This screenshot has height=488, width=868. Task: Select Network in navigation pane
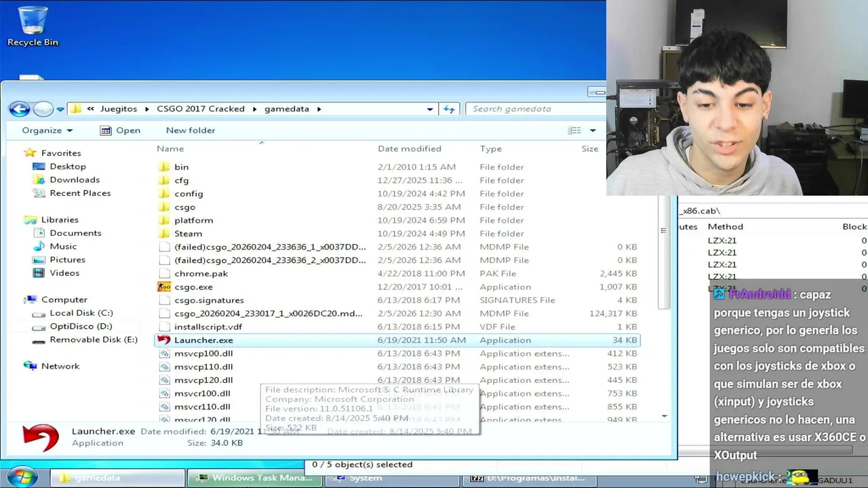point(60,366)
